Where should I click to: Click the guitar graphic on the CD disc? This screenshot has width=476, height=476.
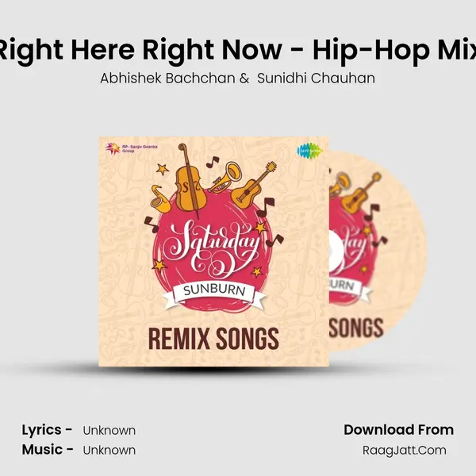(x=361, y=194)
